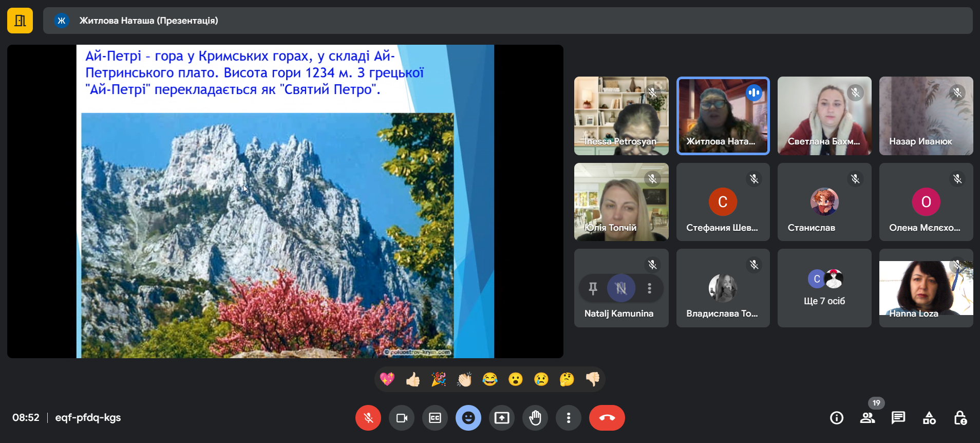980x443 pixels.
Task: Pin the Natalj Kamunina tile
Action: click(593, 288)
